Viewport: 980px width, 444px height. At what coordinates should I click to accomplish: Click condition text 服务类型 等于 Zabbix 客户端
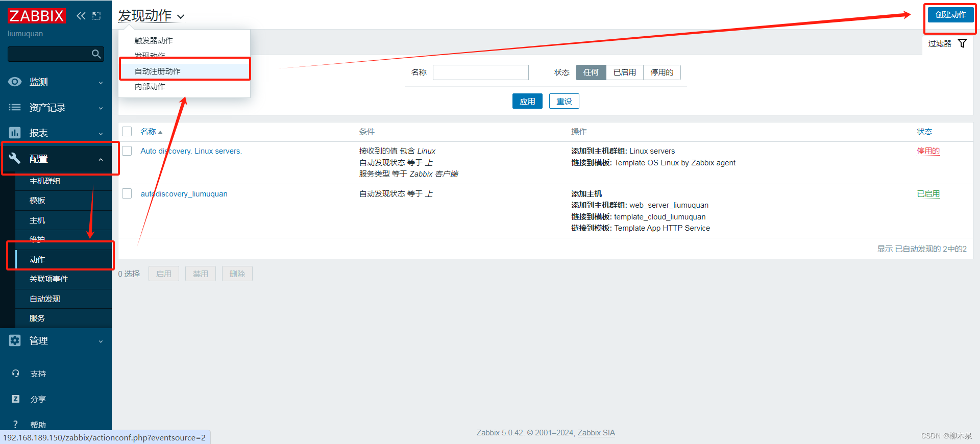408,174
